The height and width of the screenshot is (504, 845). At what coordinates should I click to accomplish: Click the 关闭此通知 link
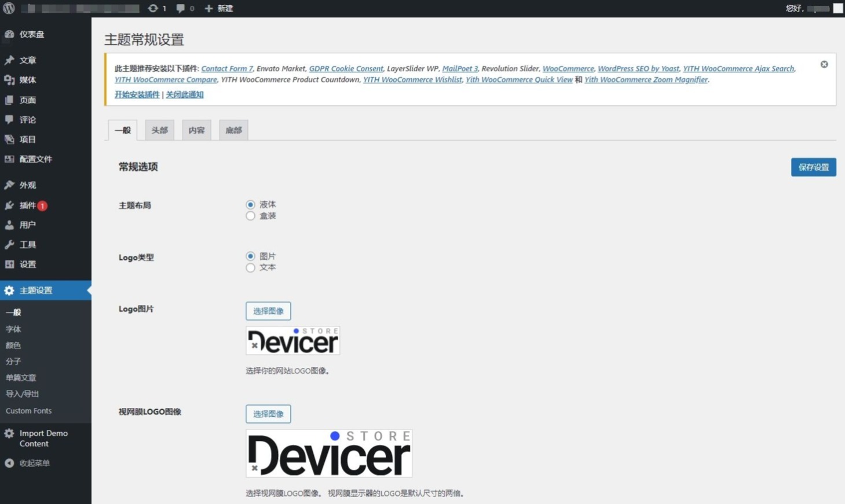pos(185,94)
